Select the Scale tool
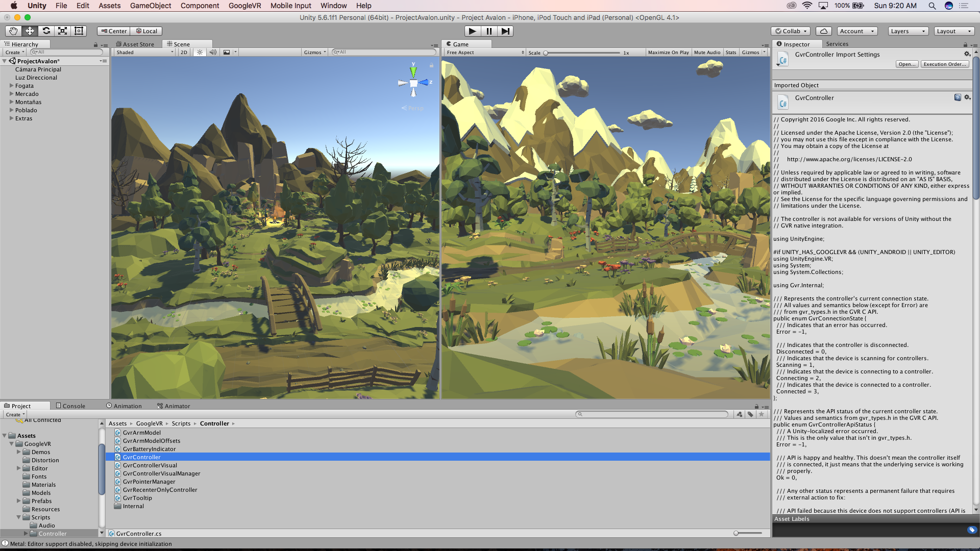Image resolution: width=980 pixels, height=551 pixels. (x=62, y=31)
